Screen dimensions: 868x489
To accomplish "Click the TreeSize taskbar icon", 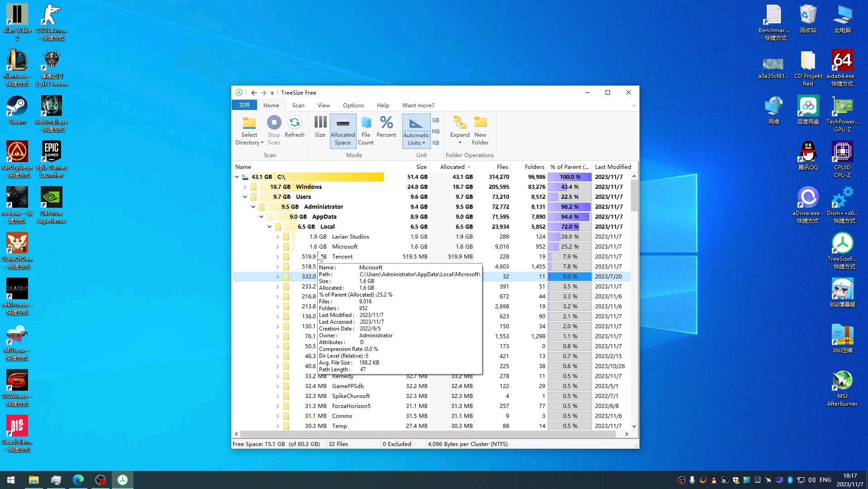I will click(x=123, y=480).
